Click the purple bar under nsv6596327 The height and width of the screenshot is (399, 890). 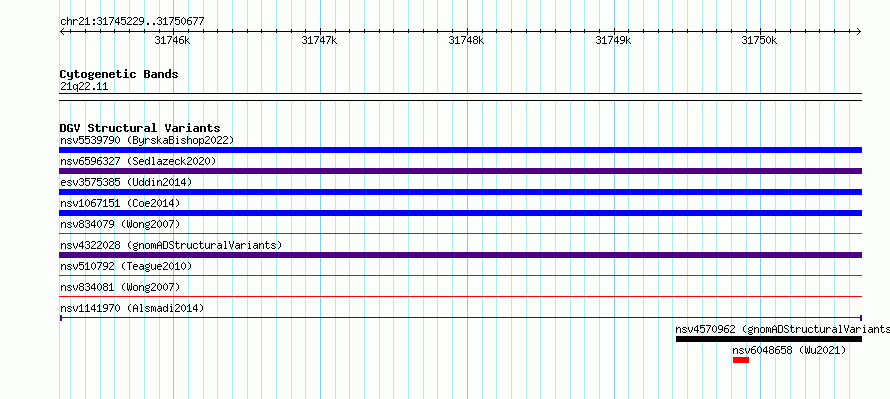point(460,171)
